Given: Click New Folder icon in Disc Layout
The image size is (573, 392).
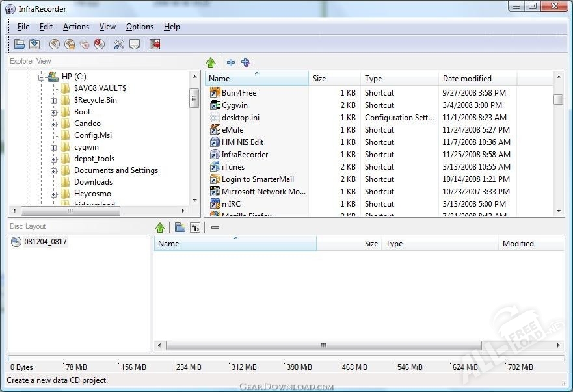Looking at the screenshot, I should (x=180, y=228).
